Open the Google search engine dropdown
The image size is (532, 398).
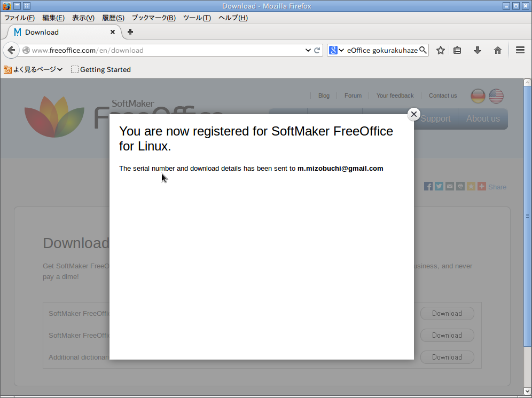(337, 50)
